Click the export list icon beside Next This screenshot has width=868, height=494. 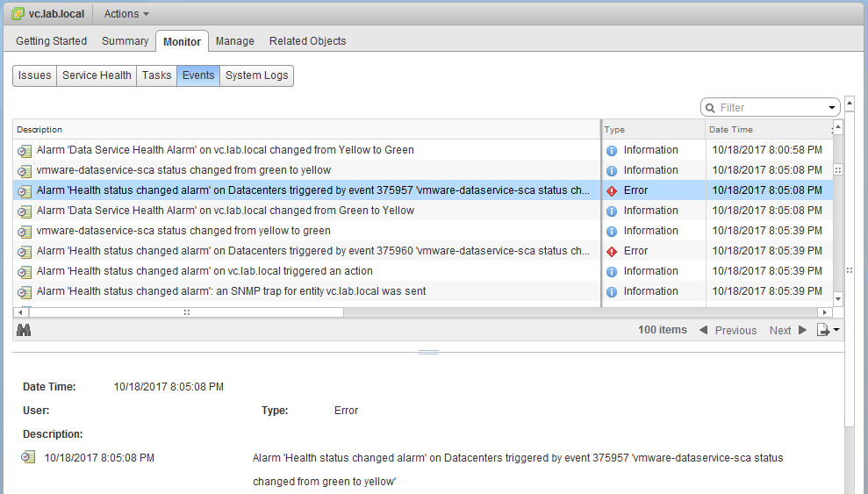(x=822, y=330)
